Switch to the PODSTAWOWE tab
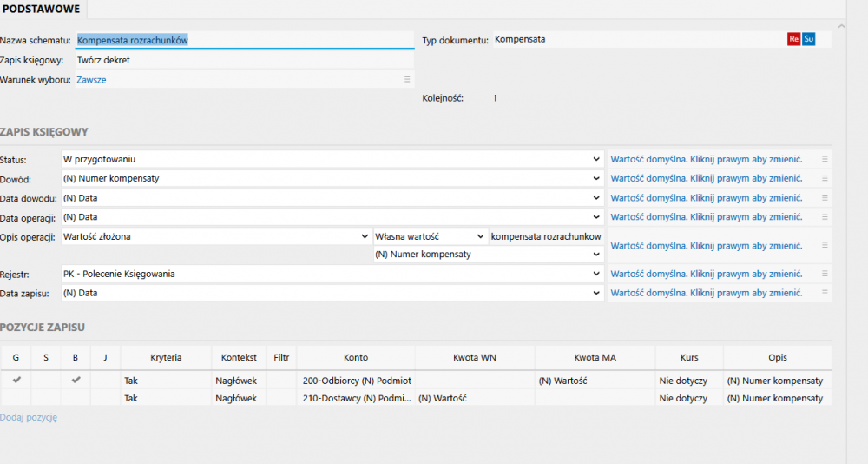The image size is (868, 464). point(42,9)
